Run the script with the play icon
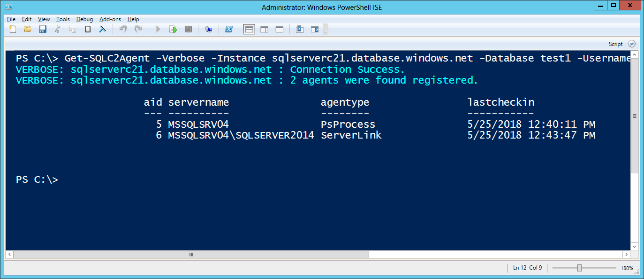This screenshot has width=644, height=279. coord(158,29)
